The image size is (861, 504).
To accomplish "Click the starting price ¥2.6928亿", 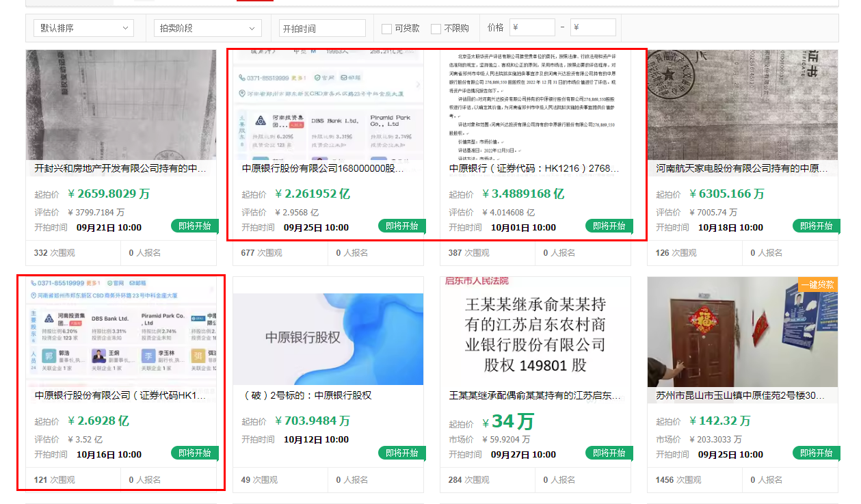I will [98, 421].
